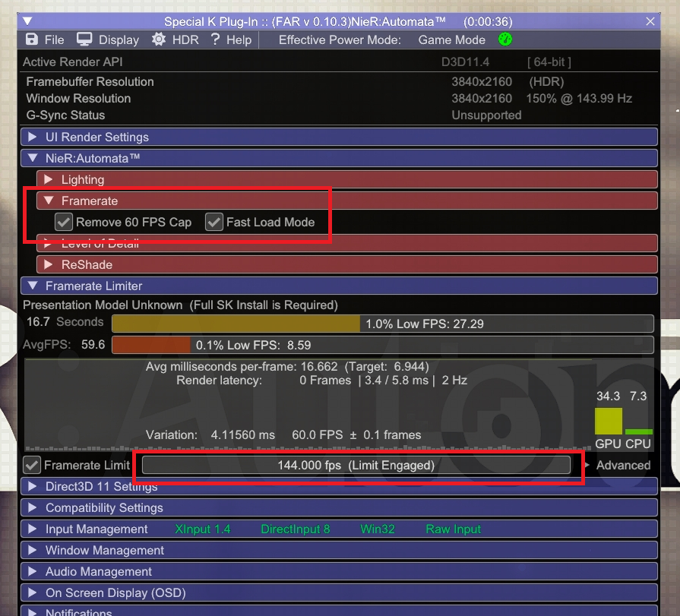Expand the Notifications section
Image resolution: width=680 pixels, height=616 pixels.
(339, 611)
